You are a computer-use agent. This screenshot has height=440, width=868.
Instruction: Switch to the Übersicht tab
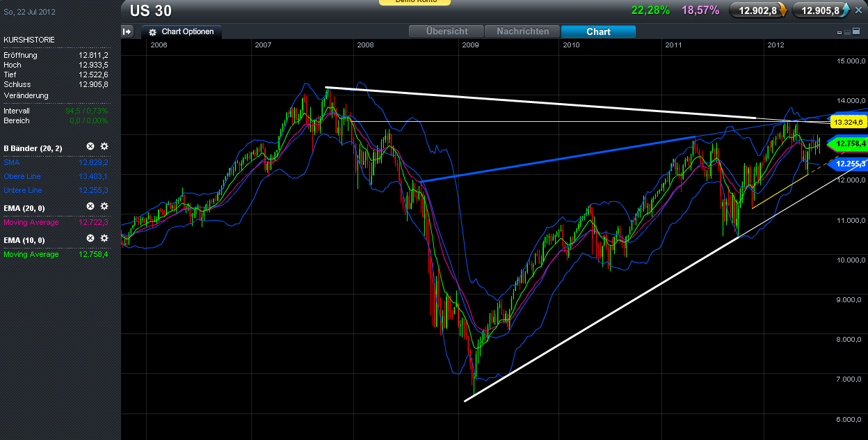click(x=447, y=31)
